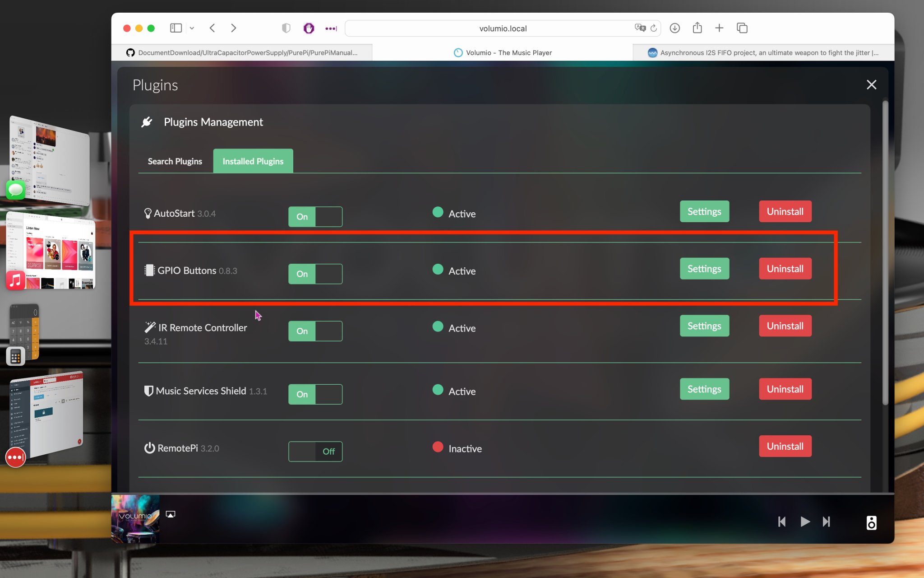The width and height of the screenshot is (924, 578).
Task: Go forward in Safari history
Action: 233,28
